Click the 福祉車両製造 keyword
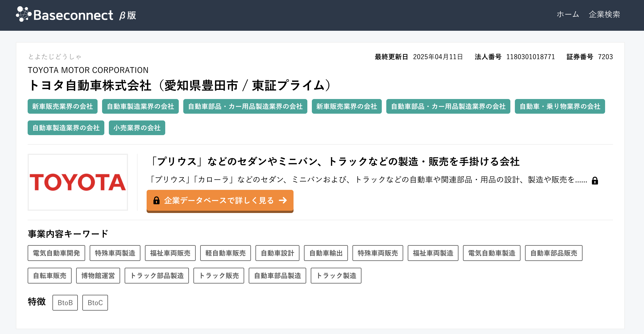644x334 pixels. tap(433, 253)
